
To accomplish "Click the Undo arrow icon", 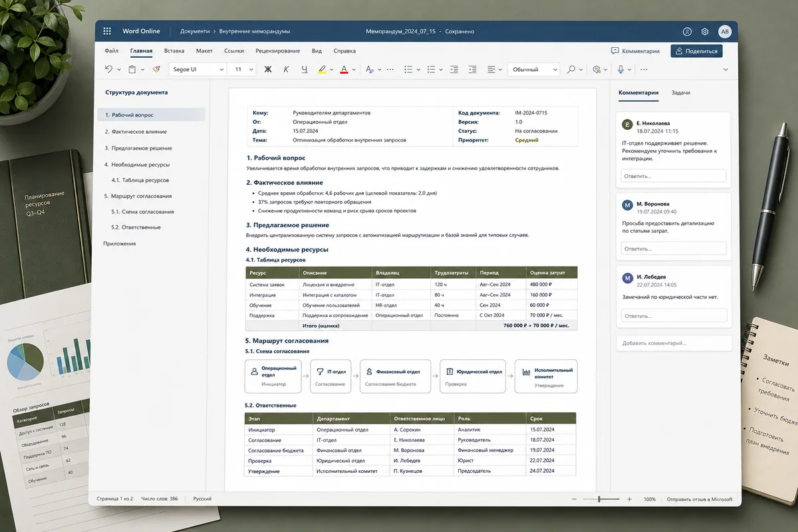I will pyautogui.click(x=109, y=69).
